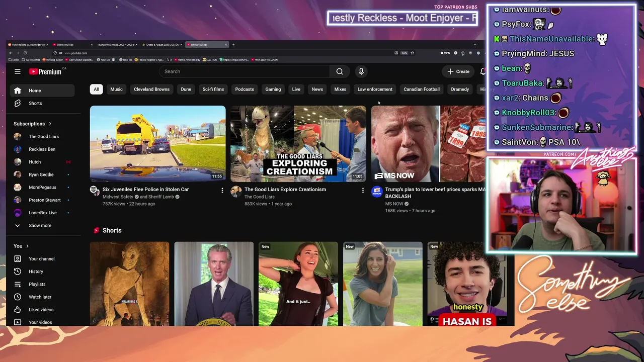This screenshot has height=362, width=644.
Task: Open the Gollum statue Short
Action: point(130,284)
